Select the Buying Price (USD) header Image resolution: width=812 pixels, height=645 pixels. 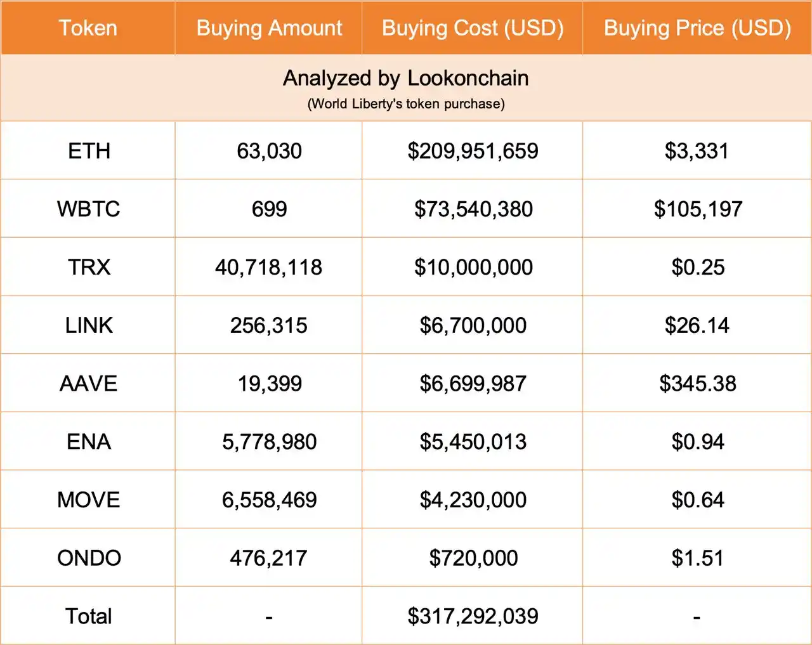point(697,28)
